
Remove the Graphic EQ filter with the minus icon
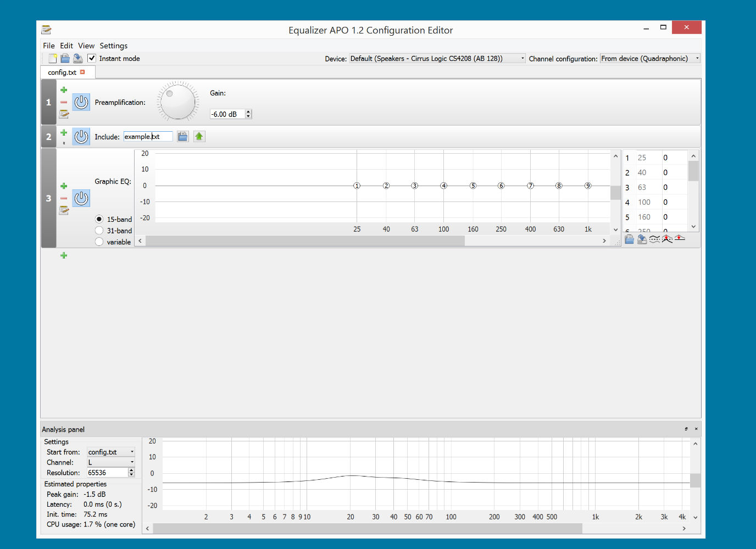[64, 198]
